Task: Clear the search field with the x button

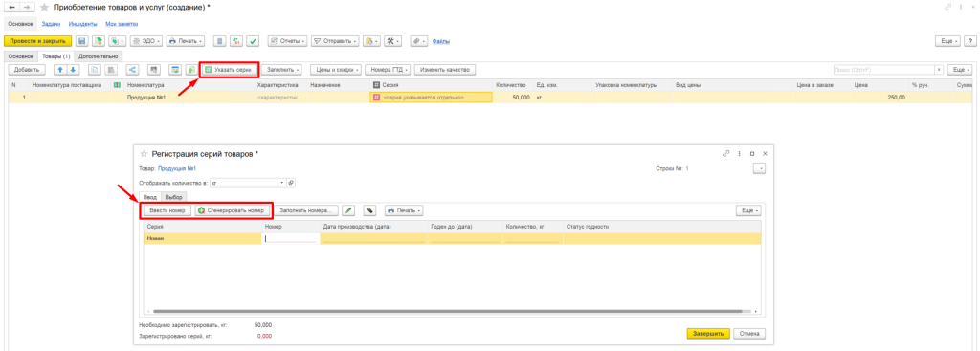Action: click(939, 69)
